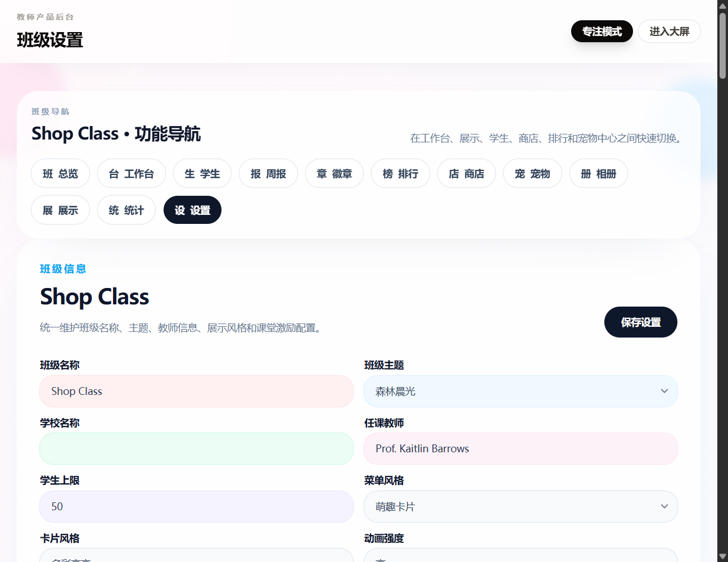The width and height of the screenshot is (728, 562).
Task: Switch to the 相册 navigation chip
Action: [x=599, y=173]
